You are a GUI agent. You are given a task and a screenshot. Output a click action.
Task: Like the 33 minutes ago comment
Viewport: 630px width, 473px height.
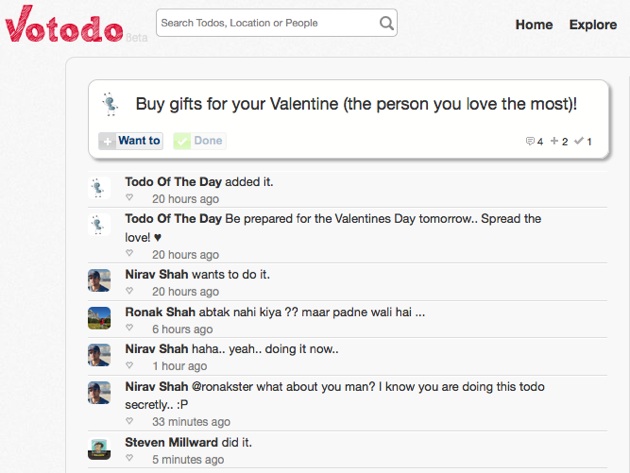(x=129, y=420)
